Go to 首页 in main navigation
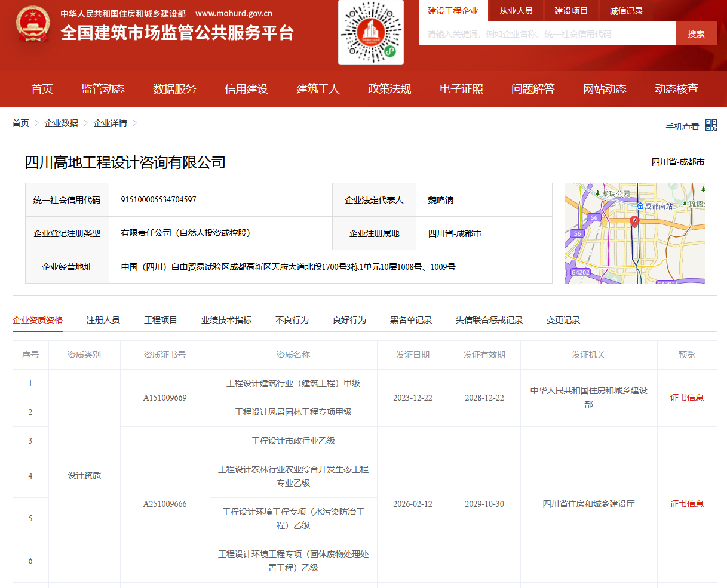Viewport: 727px width, 588px height. (x=42, y=89)
